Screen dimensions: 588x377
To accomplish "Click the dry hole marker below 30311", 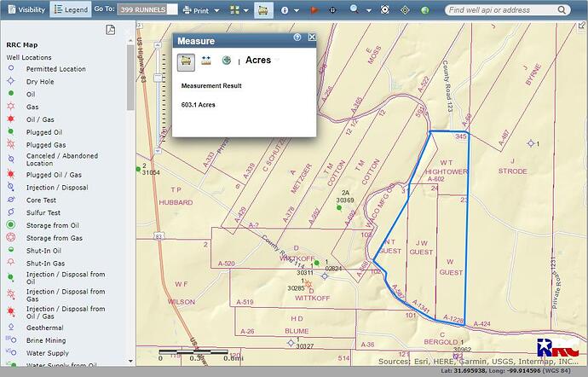I will coord(325,276).
